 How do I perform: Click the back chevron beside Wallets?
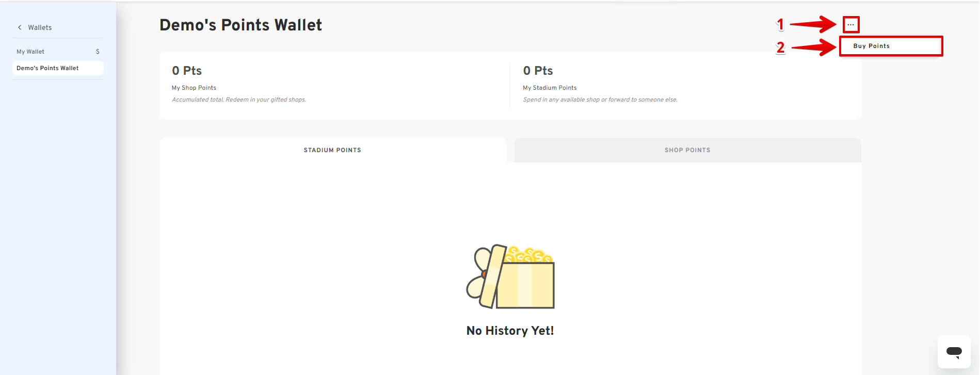(20, 27)
